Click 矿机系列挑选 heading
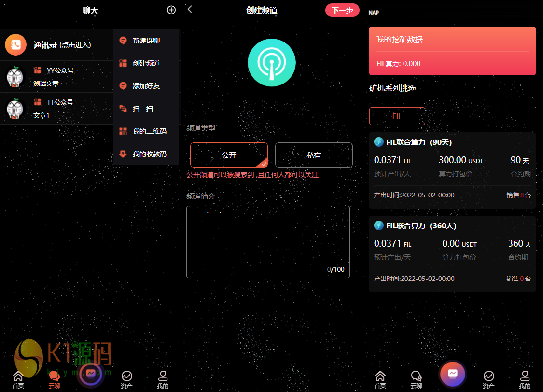 [x=392, y=88]
